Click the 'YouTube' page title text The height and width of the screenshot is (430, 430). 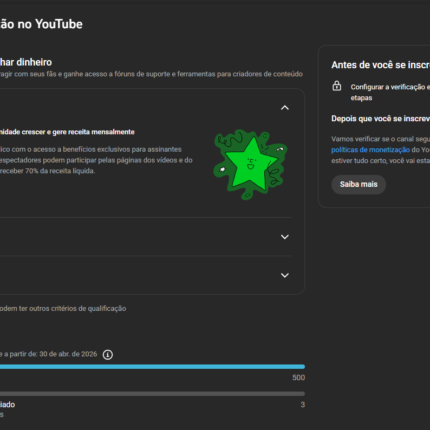(59, 24)
